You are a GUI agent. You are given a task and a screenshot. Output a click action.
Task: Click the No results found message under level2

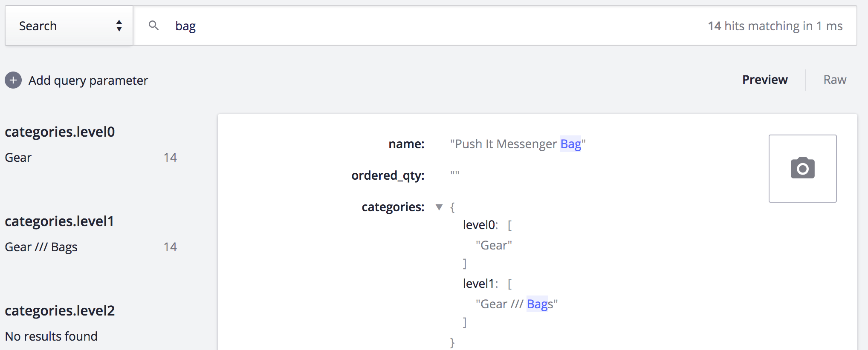tap(51, 336)
